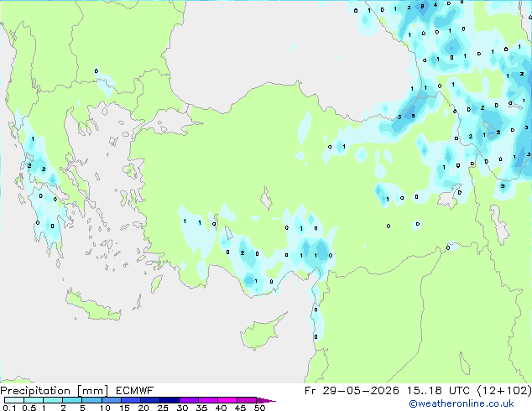
Task: Click the '15..18 UTC' time range text
Action: click(438, 391)
